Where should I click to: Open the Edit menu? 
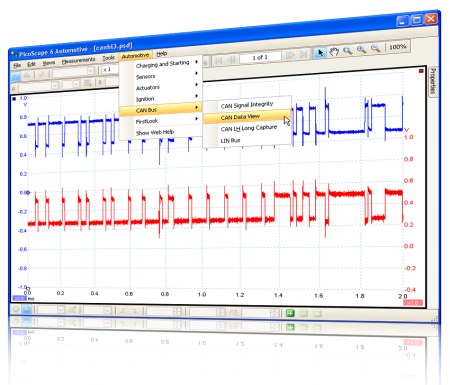point(31,64)
